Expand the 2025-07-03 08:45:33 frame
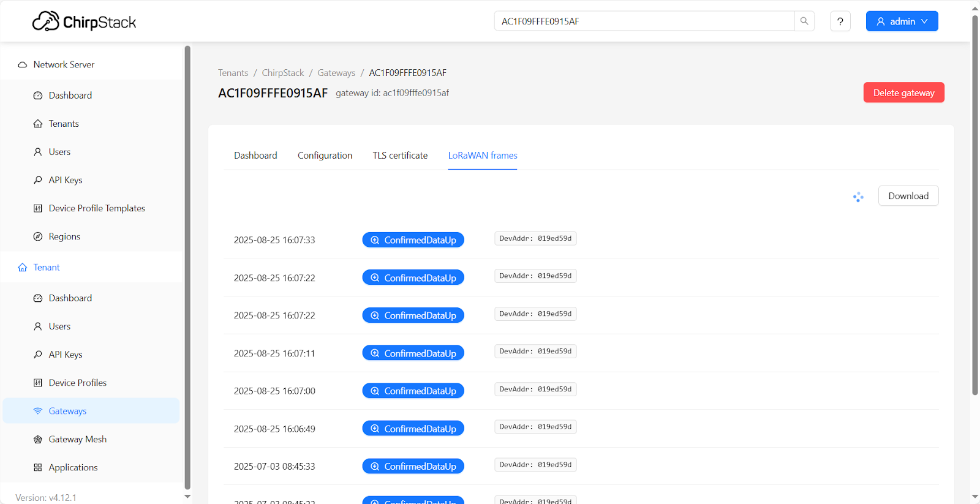The image size is (980, 504). (x=413, y=466)
